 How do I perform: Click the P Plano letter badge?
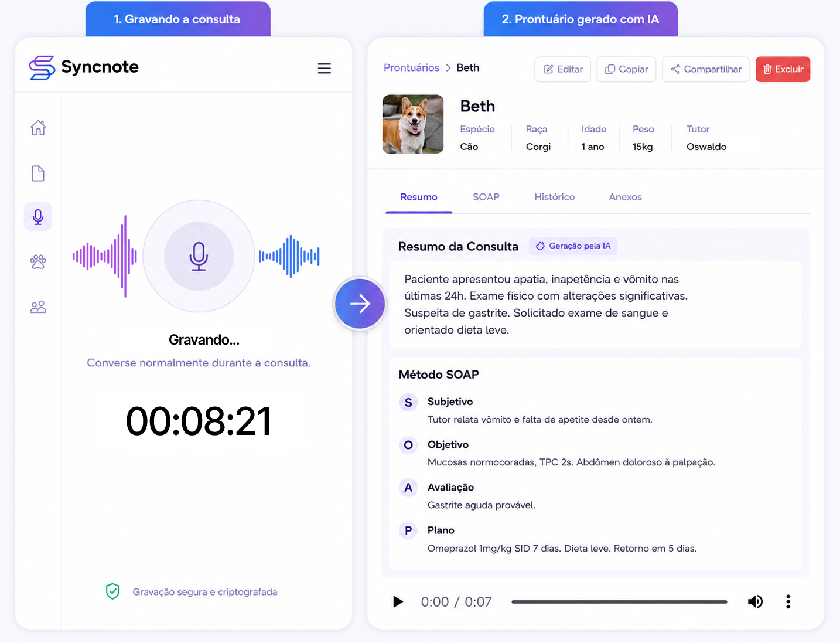[408, 530]
